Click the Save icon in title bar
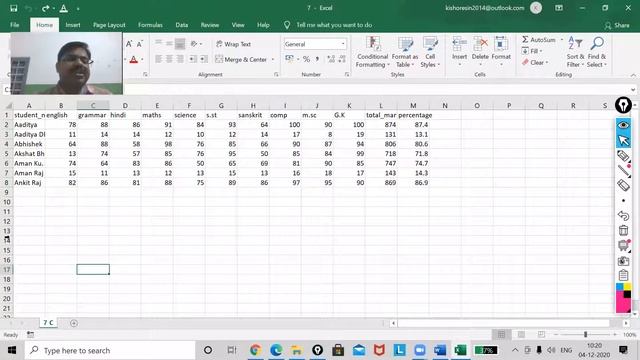The image size is (640, 360). (13, 8)
